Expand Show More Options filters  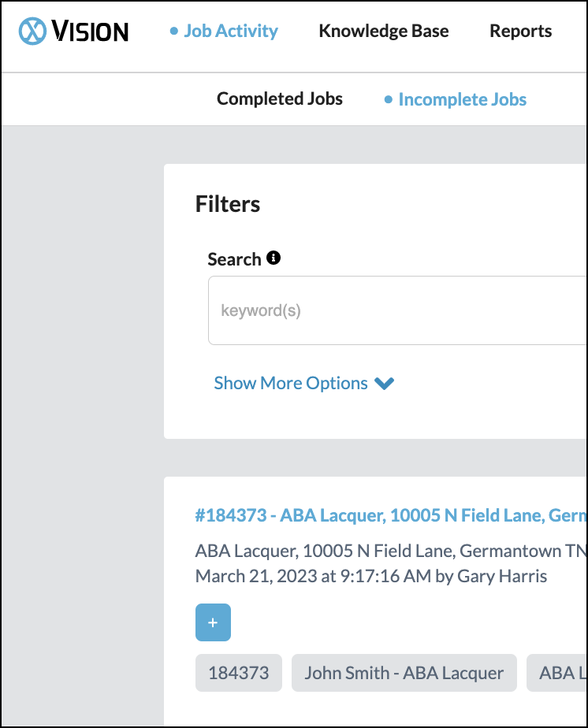pyautogui.click(x=291, y=384)
